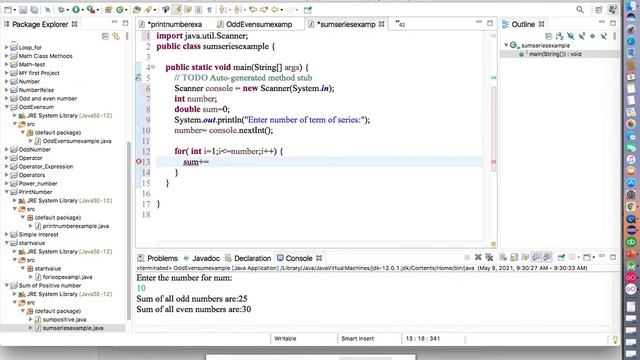This screenshot has width=640, height=360.
Task: Click Collapse All in Package Explorer
Action: coord(105,36)
